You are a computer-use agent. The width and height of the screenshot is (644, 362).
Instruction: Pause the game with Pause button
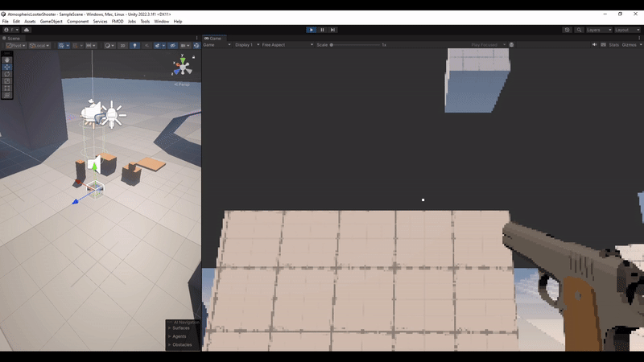point(322,30)
